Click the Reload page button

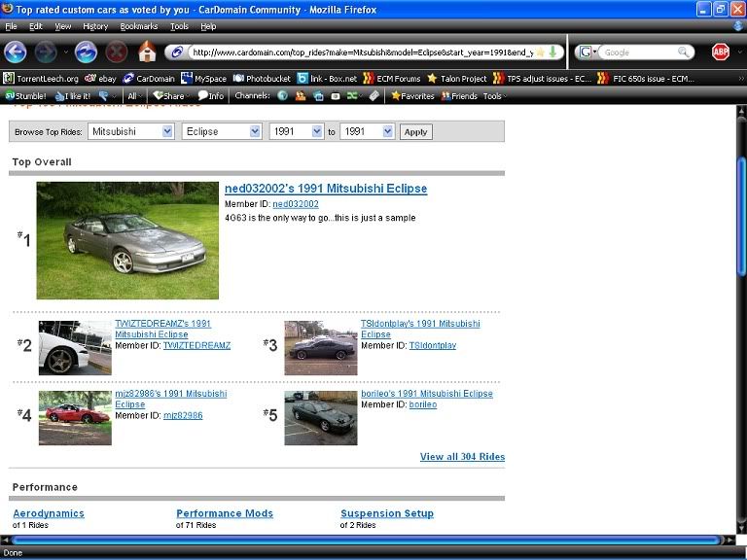(86, 52)
